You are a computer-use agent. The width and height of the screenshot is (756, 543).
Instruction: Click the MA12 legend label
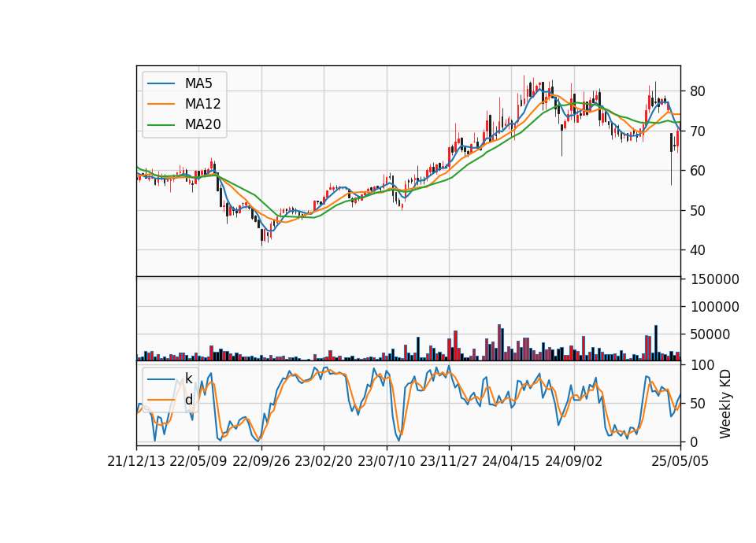[203, 104]
